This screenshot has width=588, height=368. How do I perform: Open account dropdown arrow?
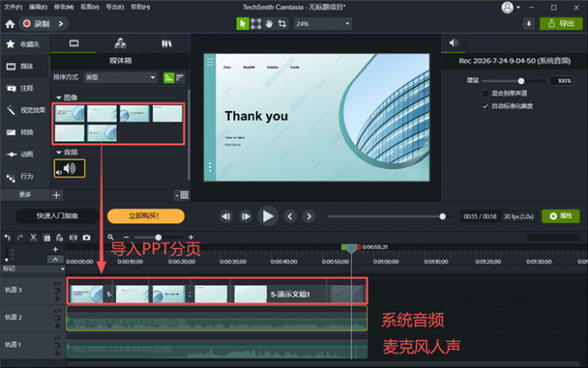[518, 7]
